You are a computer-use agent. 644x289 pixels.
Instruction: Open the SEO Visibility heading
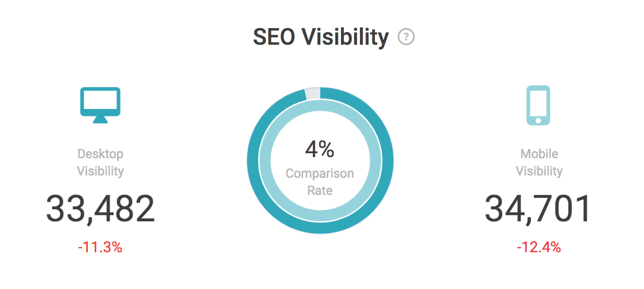(x=321, y=37)
